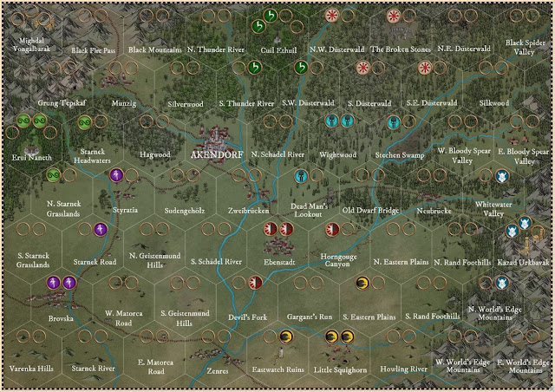Viewport: 555px width, 392px height.
Task: Click the Little Squighorn label
Action: [340, 370]
